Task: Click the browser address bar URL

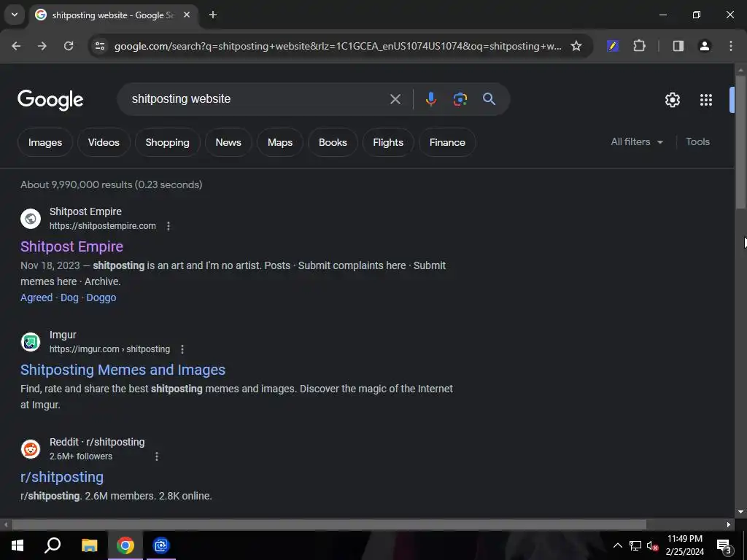Action: (x=338, y=46)
